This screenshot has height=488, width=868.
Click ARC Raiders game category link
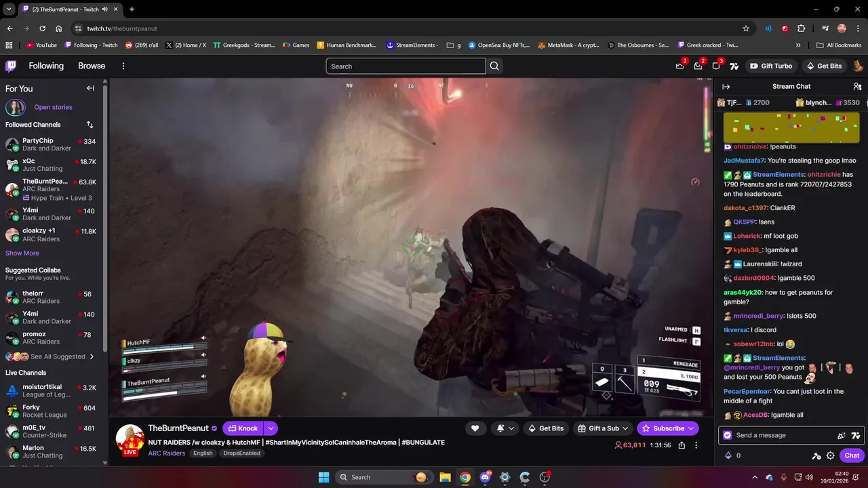167,453
